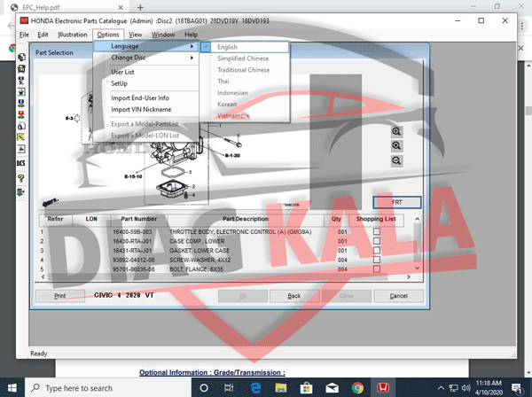Tick shopping list box for SCREW-WASHER, 4X12
Image resolution: width=532 pixels, height=397 pixels.
377,260
